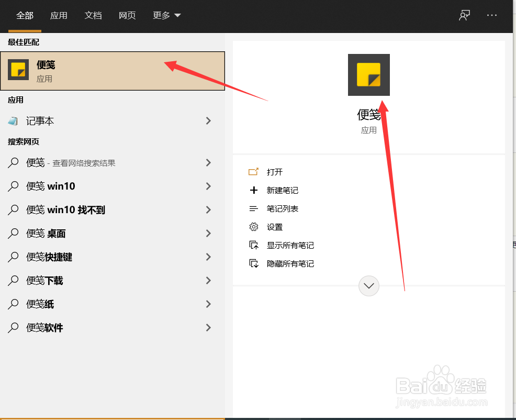Expand the chevron next to 便笺 桌面
This screenshot has width=516, height=420.
pyautogui.click(x=208, y=233)
